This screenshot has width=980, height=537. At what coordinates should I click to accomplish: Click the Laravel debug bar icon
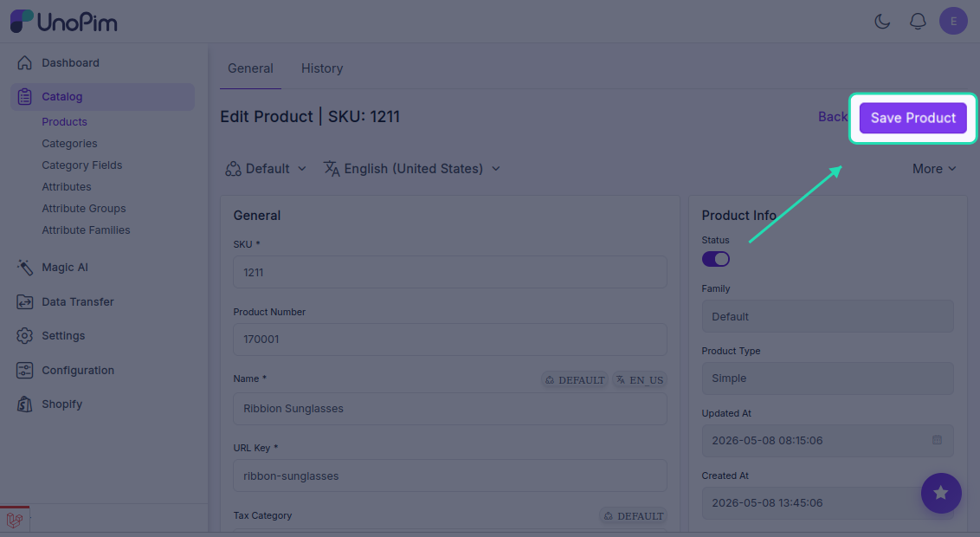[x=15, y=520]
